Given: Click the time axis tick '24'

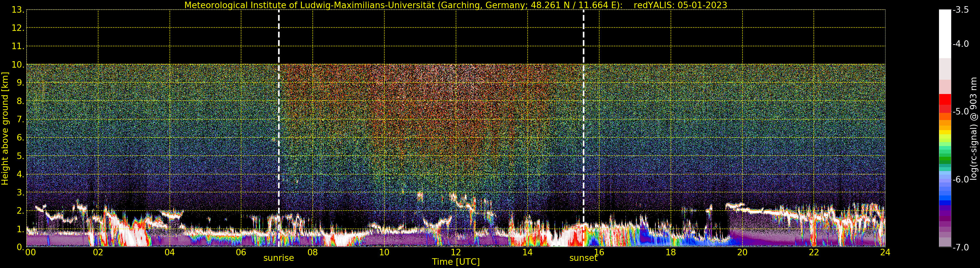Looking at the screenshot, I should coord(885,252).
